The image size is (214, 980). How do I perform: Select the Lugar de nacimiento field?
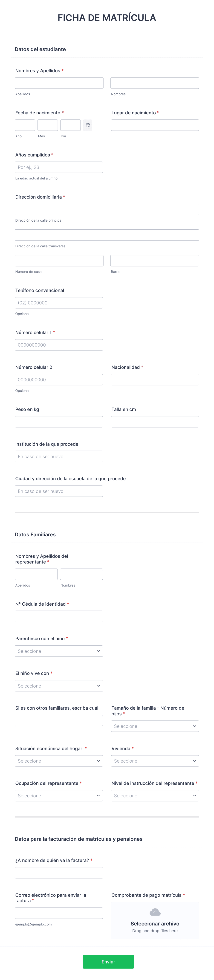(x=155, y=125)
